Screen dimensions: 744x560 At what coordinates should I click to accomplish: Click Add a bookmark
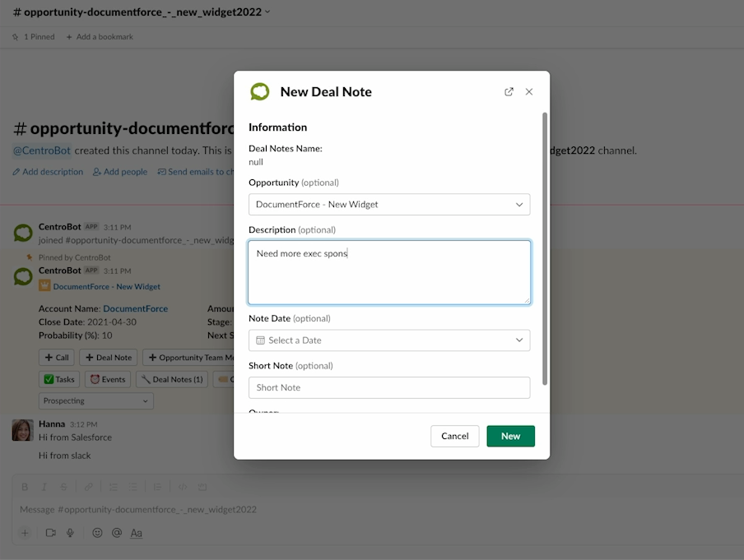[100, 36]
